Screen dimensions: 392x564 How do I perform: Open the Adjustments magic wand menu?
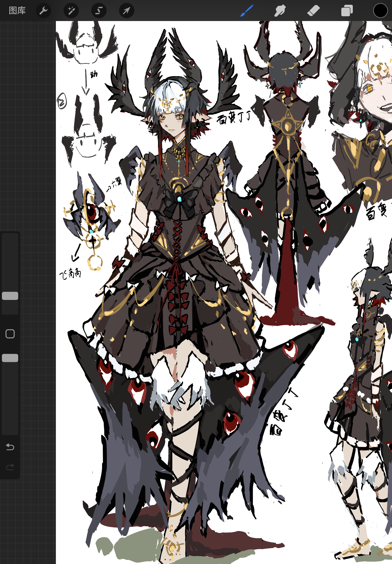point(71,11)
